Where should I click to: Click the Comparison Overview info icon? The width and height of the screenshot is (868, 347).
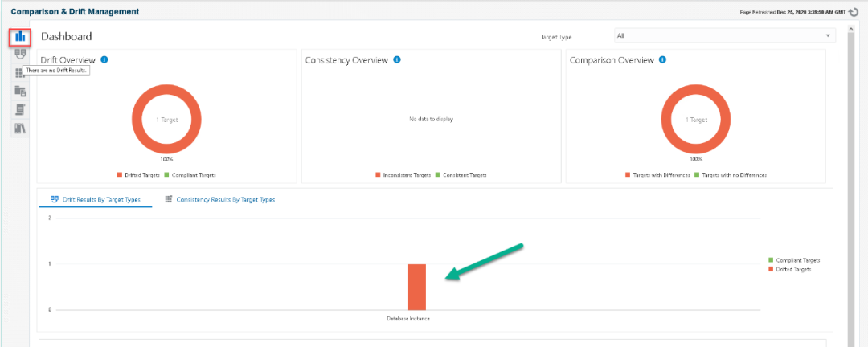[662, 59]
